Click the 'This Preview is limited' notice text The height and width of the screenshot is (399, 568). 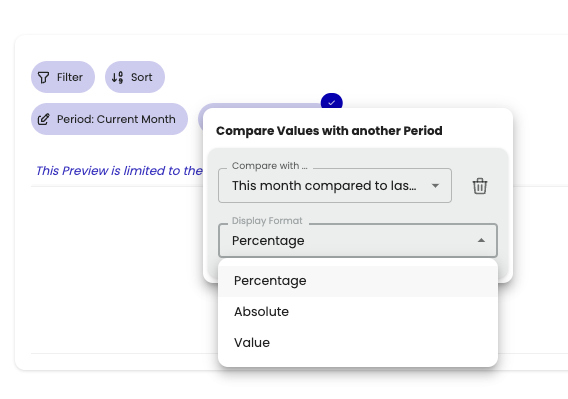tap(119, 171)
